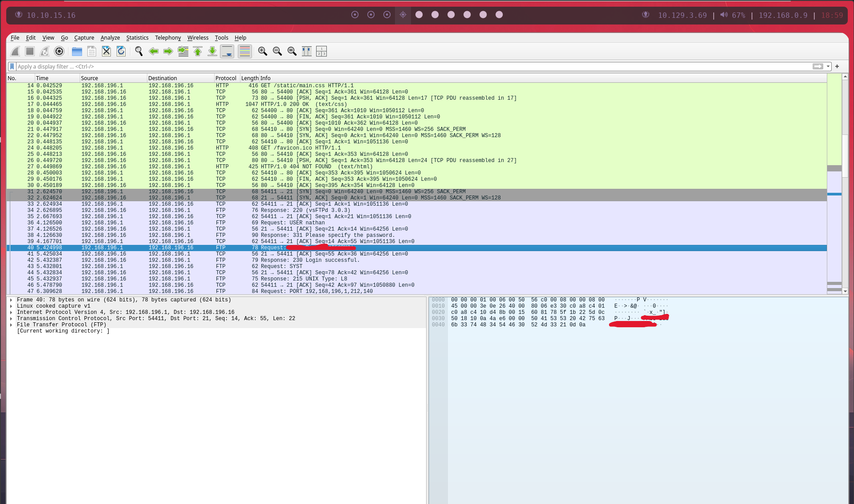Add a filter button with plus

click(x=837, y=66)
